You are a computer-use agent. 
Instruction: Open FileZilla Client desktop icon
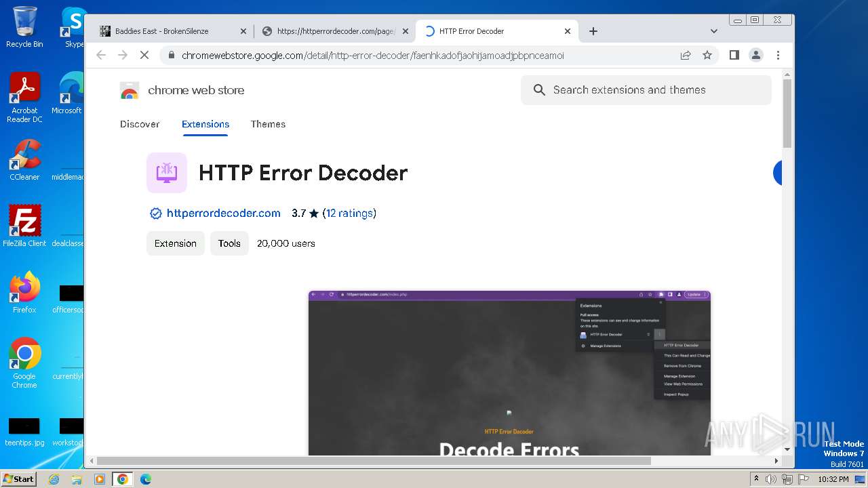24,226
